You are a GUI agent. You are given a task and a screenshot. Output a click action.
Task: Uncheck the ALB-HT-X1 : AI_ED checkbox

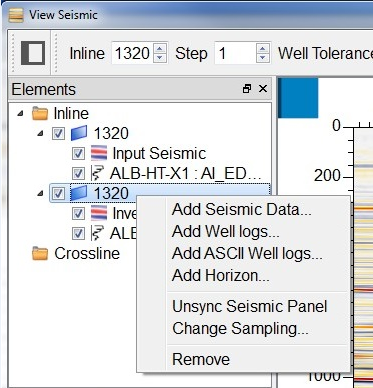click(x=78, y=174)
